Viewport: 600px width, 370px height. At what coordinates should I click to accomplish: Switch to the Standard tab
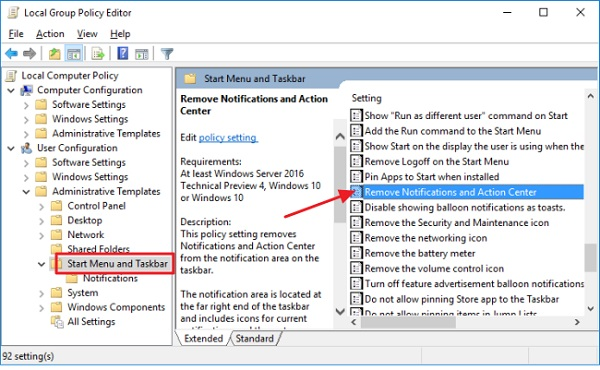point(255,338)
